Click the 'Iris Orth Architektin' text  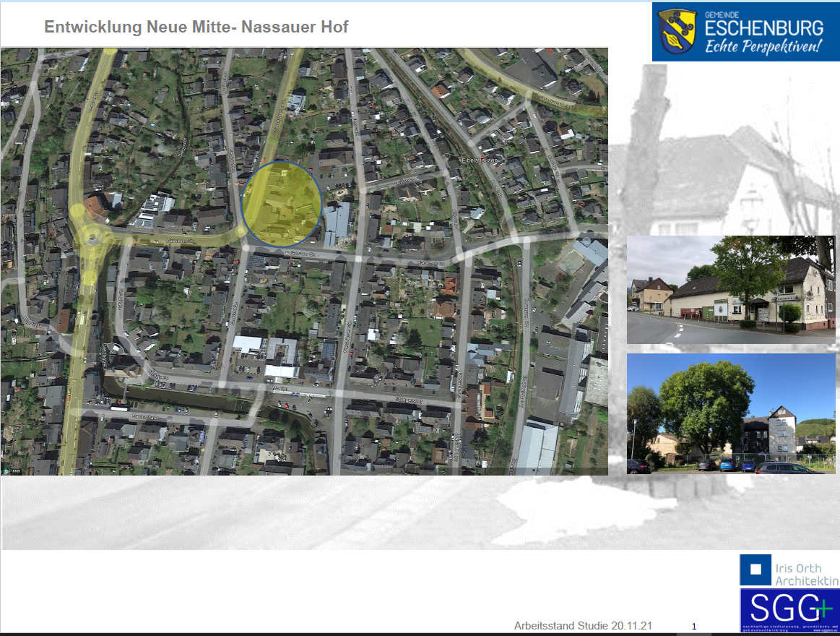pyautogui.click(x=806, y=575)
